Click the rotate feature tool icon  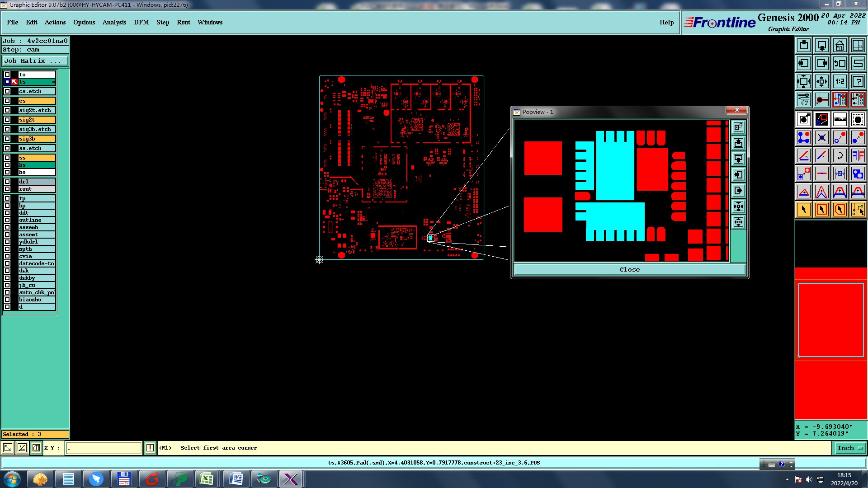pos(840,155)
